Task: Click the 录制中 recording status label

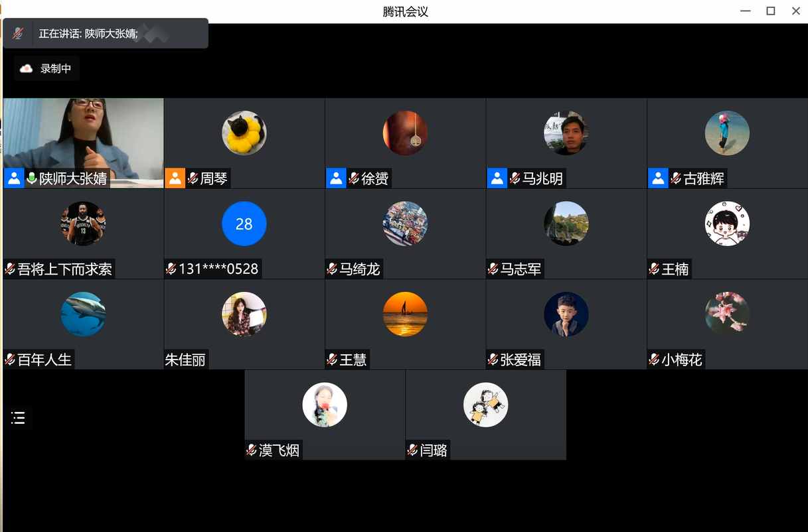Action: (x=56, y=68)
